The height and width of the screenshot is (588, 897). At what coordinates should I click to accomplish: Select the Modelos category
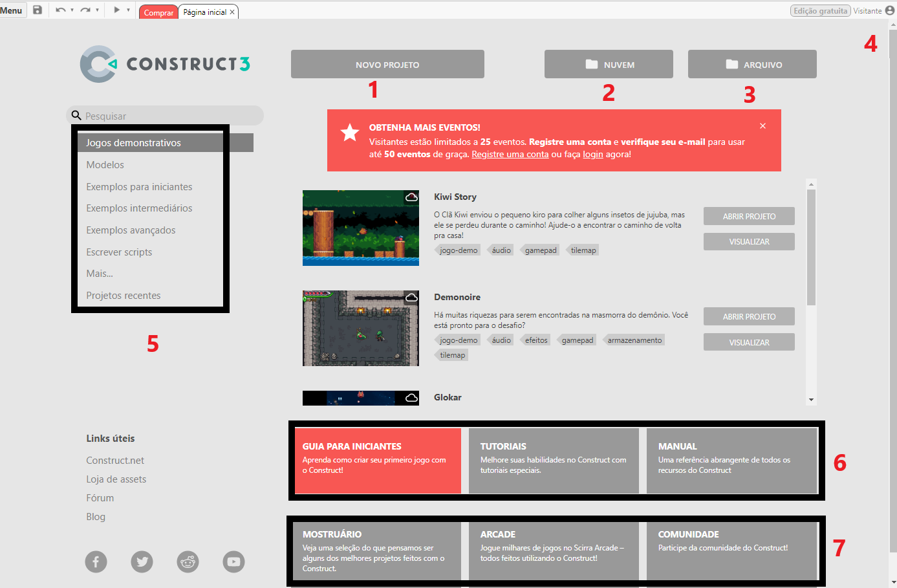click(x=105, y=165)
